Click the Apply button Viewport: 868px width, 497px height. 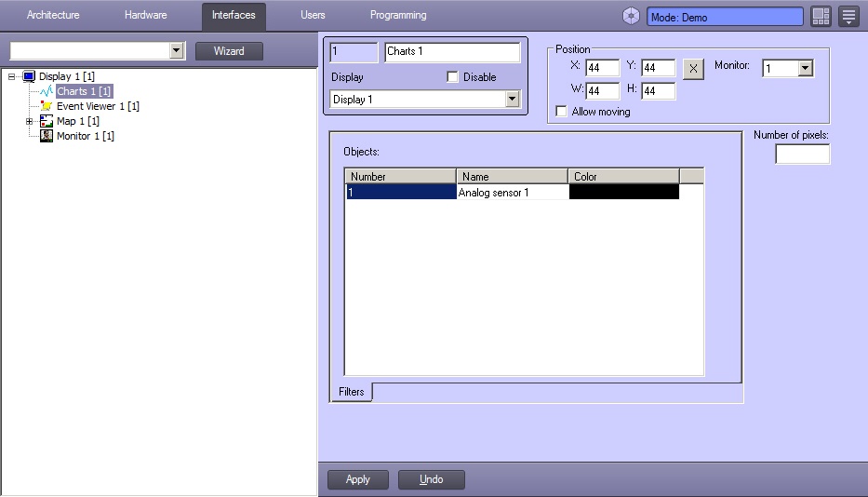pyautogui.click(x=358, y=479)
